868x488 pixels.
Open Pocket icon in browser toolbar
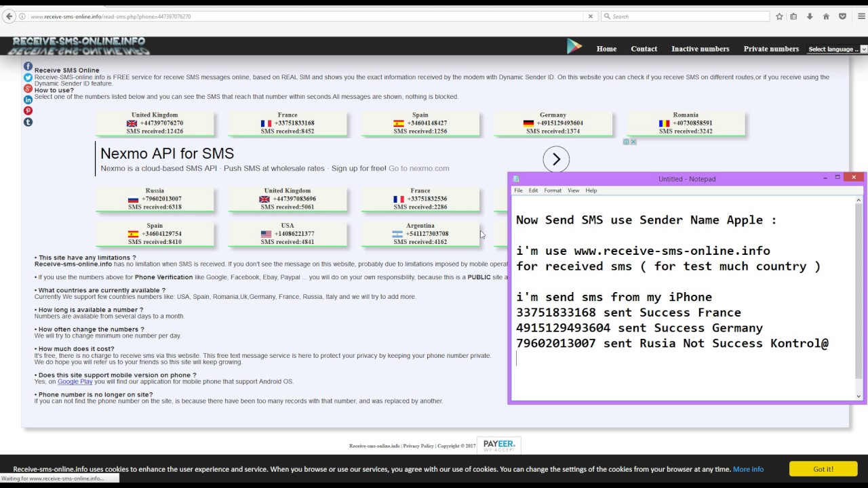(x=842, y=16)
